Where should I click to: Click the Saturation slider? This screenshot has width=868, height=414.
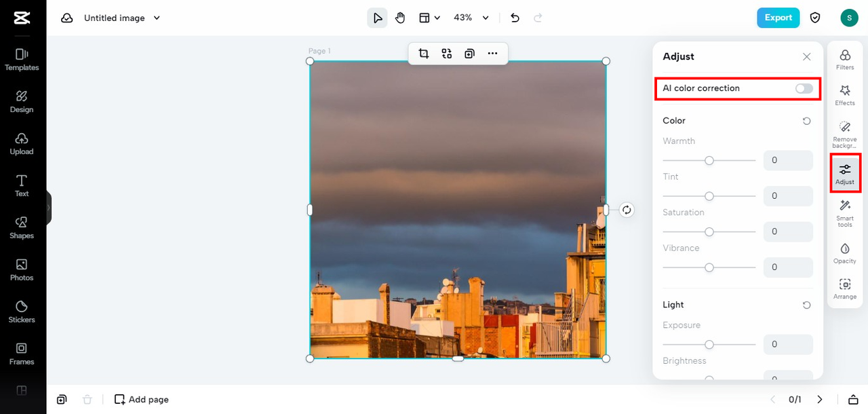pyautogui.click(x=709, y=231)
